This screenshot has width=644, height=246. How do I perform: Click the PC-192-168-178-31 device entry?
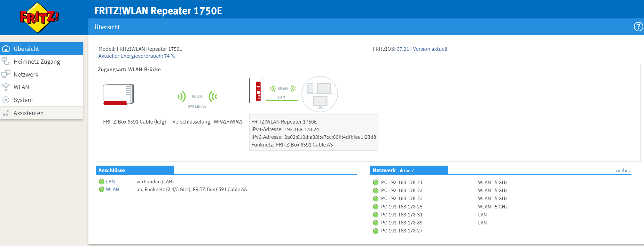coord(402,215)
